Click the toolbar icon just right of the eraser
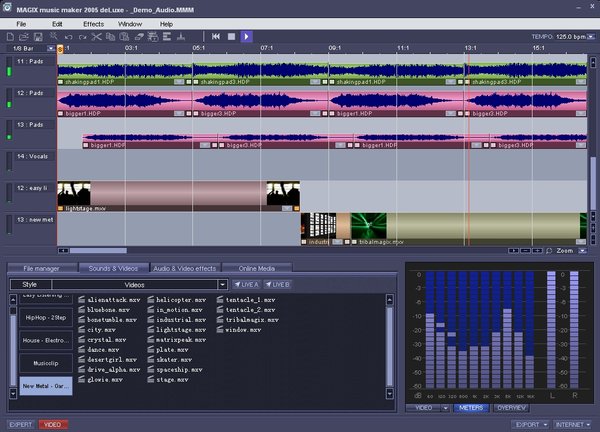This screenshot has height=432, width=600. [x=153, y=37]
